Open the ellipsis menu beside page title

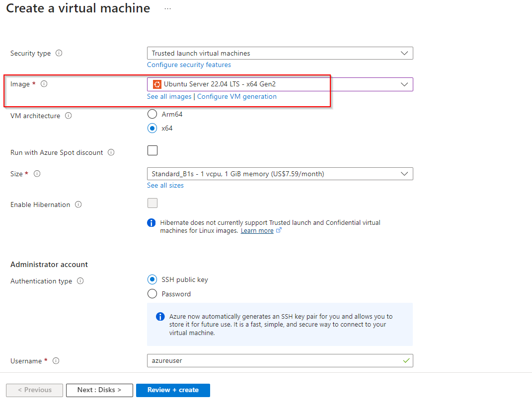click(x=167, y=9)
